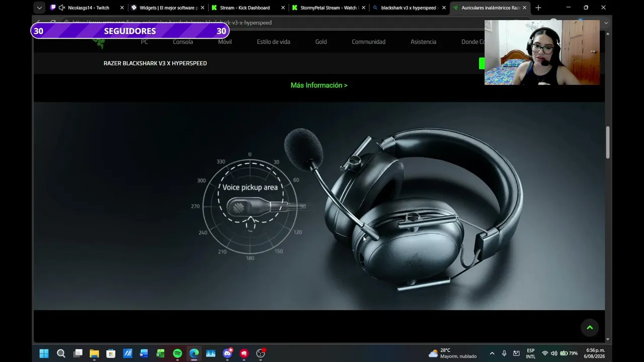This screenshot has width=644, height=362.
Task: Click the battery 79% indicator
Action: point(569,353)
